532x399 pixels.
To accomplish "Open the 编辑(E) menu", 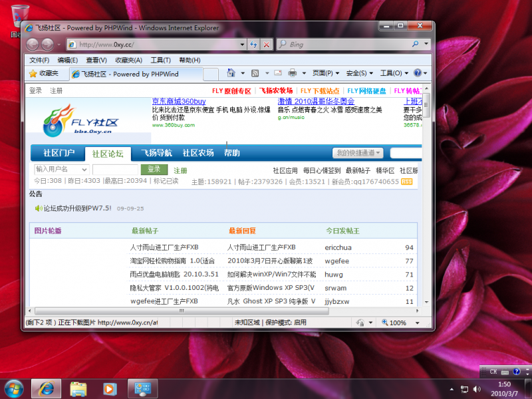I will 68,60.
